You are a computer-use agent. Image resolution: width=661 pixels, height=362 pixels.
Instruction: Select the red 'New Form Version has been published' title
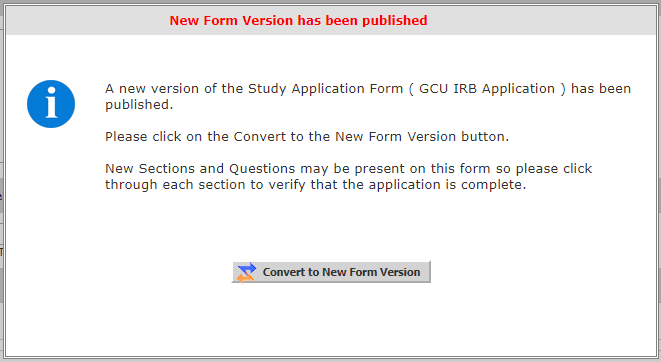(x=298, y=20)
